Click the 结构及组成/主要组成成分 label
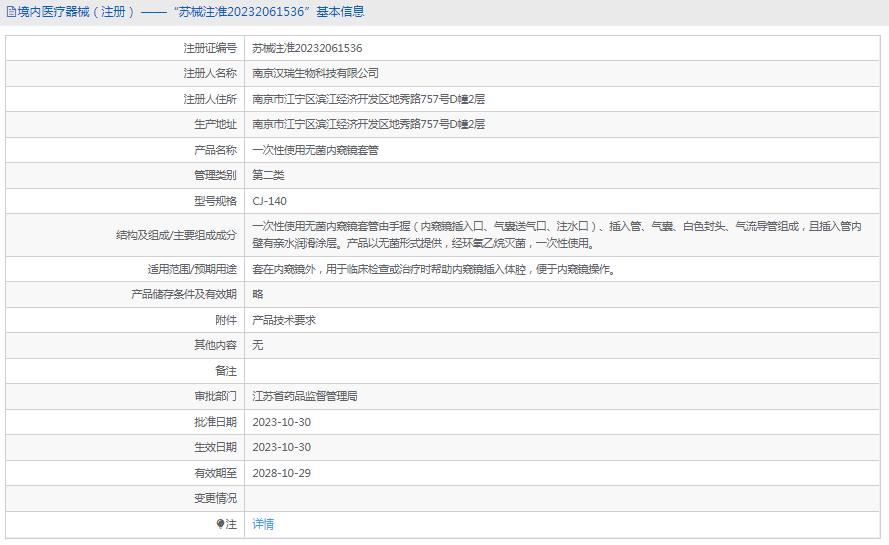 (x=176, y=235)
